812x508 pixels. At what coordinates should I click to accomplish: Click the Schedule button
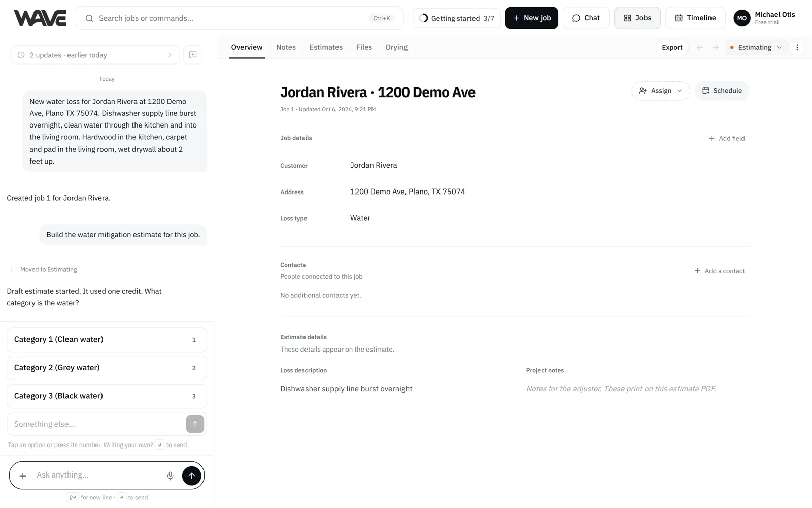[x=722, y=91]
